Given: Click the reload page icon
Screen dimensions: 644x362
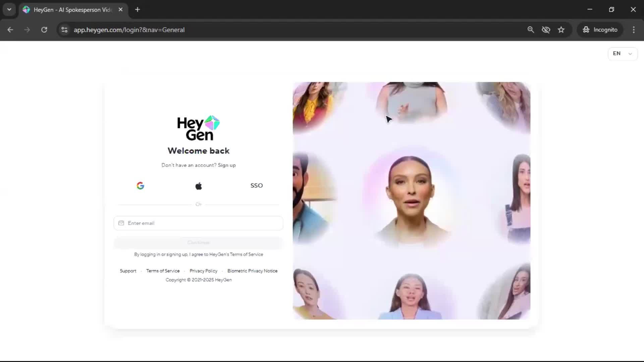Looking at the screenshot, I should pos(44,30).
